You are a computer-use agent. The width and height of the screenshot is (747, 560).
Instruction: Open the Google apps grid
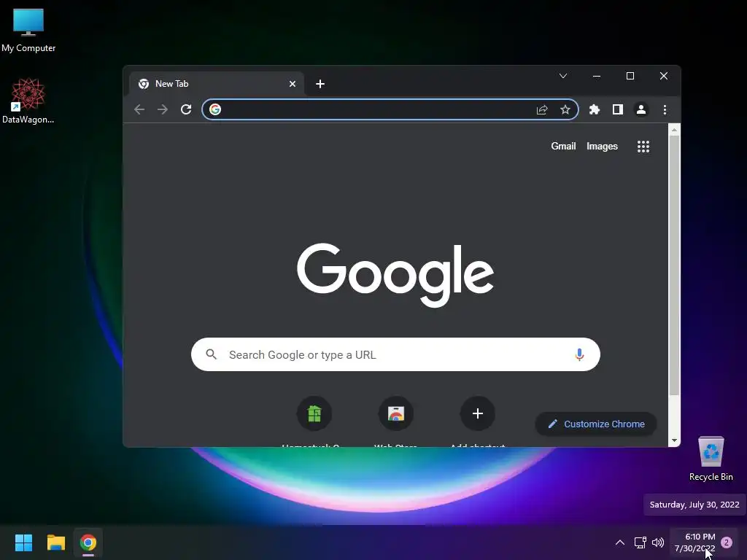(x=643, y=146)
